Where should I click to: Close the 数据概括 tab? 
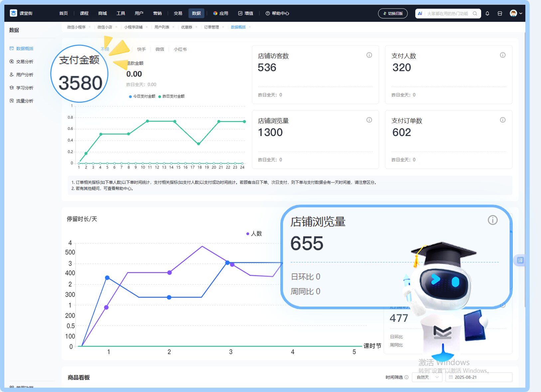pyautogui.click(x=250, y=27)
